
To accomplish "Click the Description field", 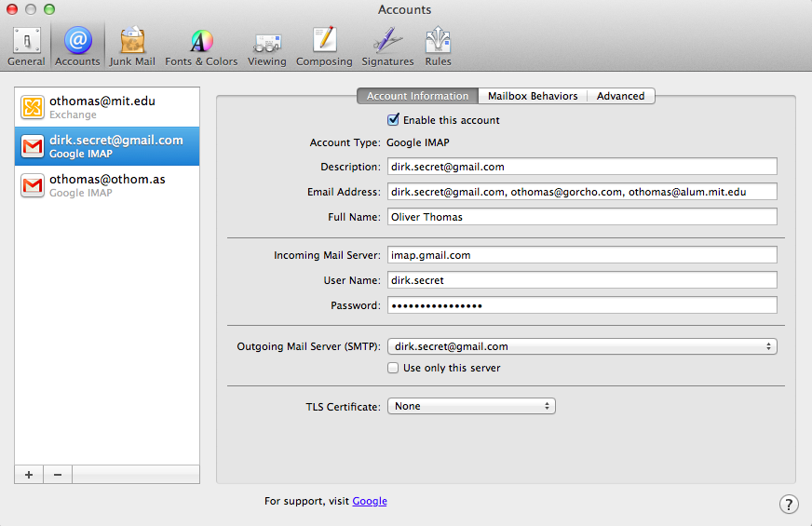I will point(582,167).
